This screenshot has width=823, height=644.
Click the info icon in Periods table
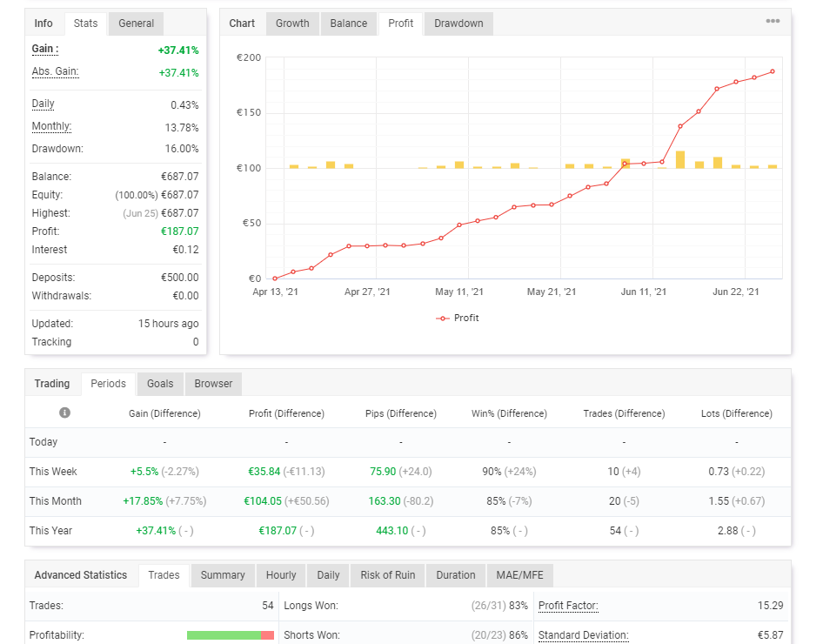[x=64, y=413]
